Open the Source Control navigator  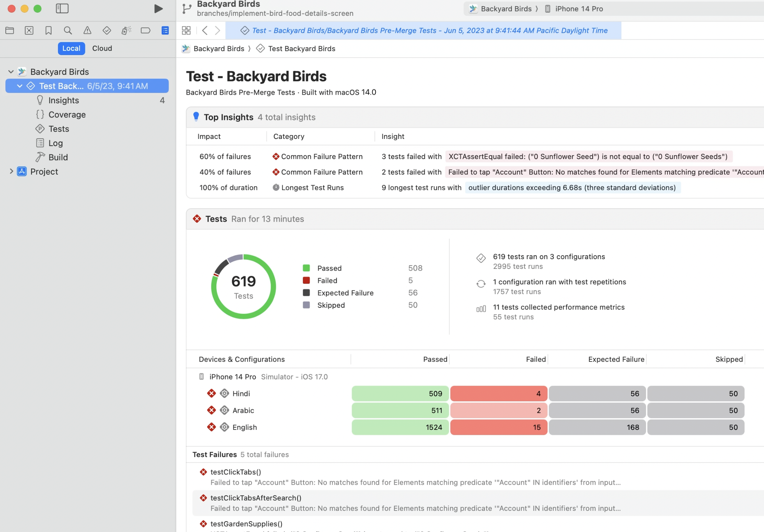[x=29, y=31]
